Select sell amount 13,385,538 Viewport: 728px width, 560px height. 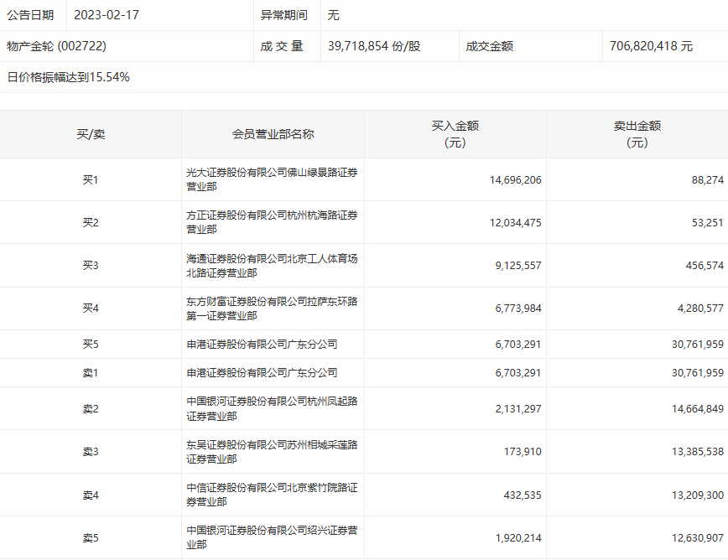coord(698,451)
